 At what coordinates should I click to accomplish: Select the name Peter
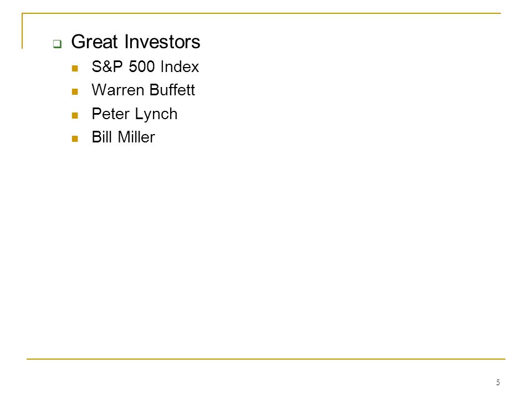coord(111,114)
